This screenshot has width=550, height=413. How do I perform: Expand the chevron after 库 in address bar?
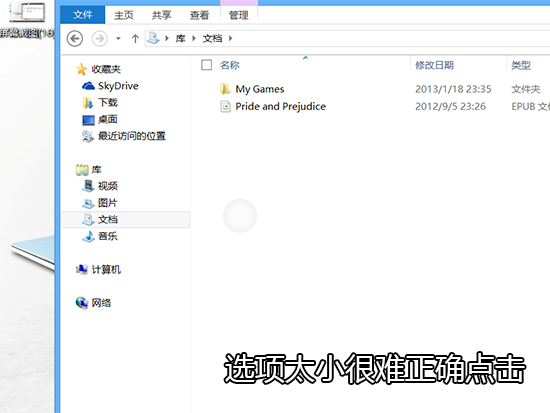(x=194, y=38)
